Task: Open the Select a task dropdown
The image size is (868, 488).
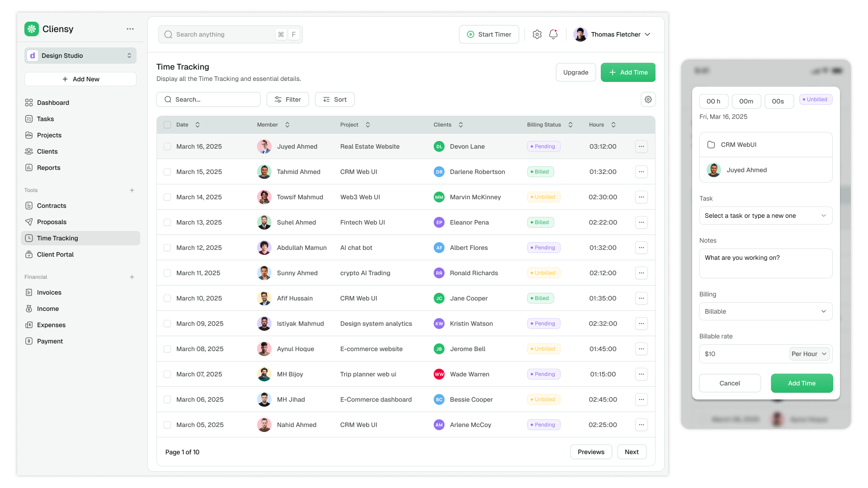Action: (x=766, y=216)
